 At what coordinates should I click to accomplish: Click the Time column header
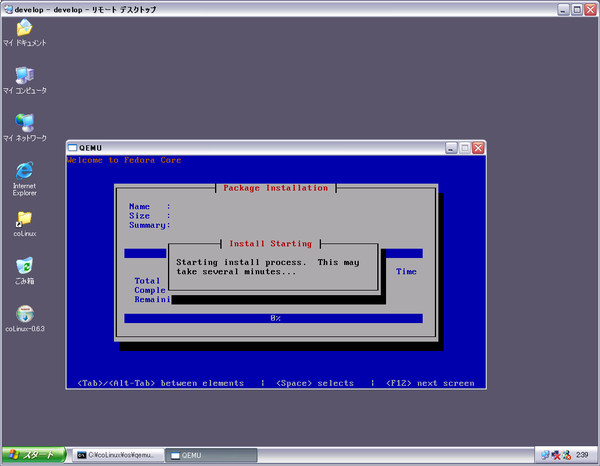pyautogui.click(x=406, y=271)
